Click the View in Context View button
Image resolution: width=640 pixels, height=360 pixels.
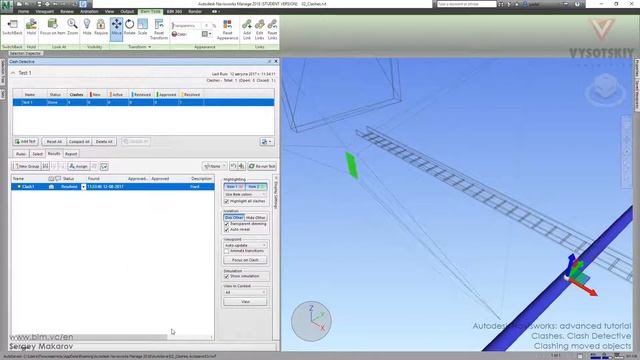point(245,302)
